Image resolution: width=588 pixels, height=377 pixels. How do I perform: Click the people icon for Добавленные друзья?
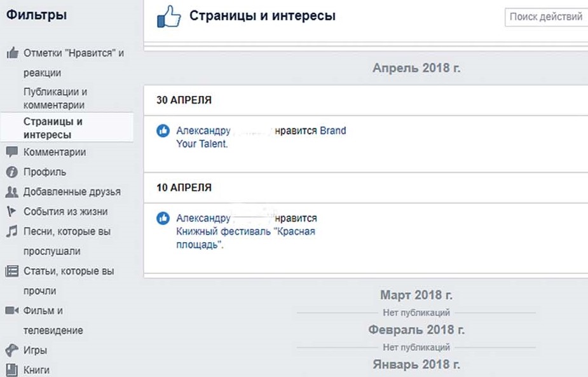click(11, 192)
